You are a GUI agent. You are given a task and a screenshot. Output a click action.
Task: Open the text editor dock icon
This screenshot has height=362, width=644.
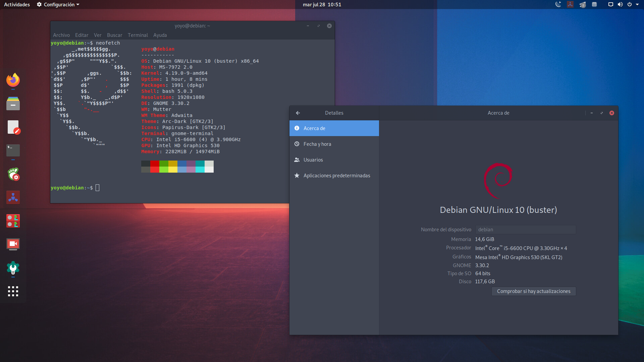click(x=13, y=127)
